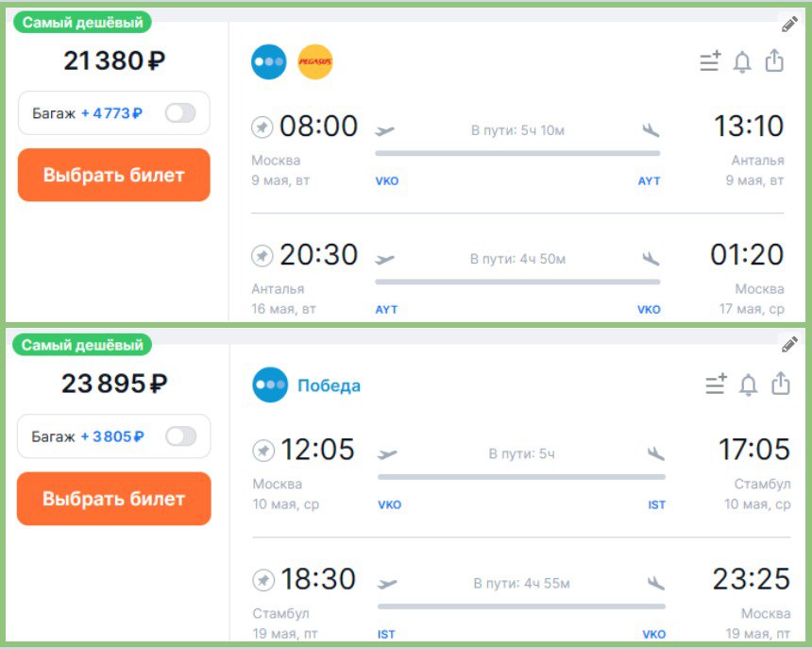Click "Выбрать билет" for 23 895 ₽ ticket
The width and height of the screenshot is (812, 649).
113,499
